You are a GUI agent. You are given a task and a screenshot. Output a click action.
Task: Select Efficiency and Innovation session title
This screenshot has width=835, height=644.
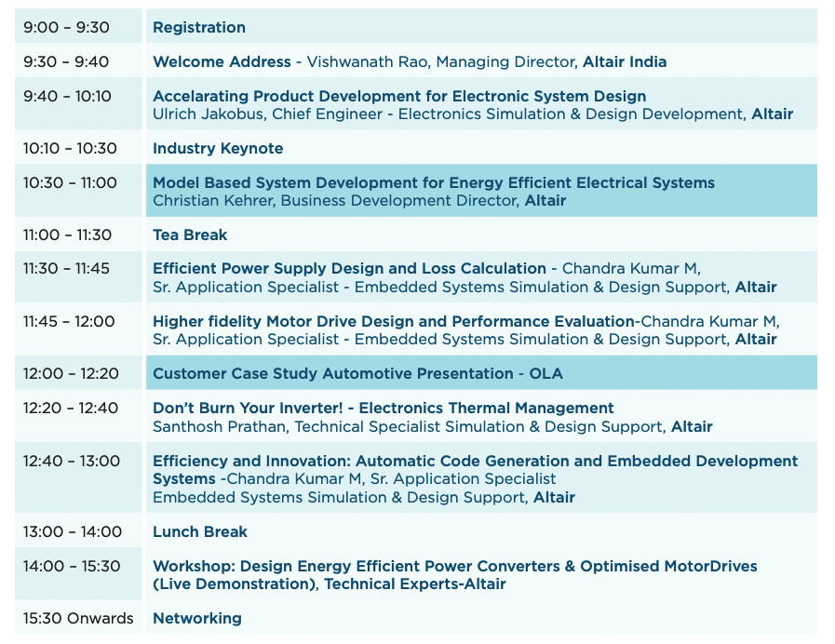[475, 469]
